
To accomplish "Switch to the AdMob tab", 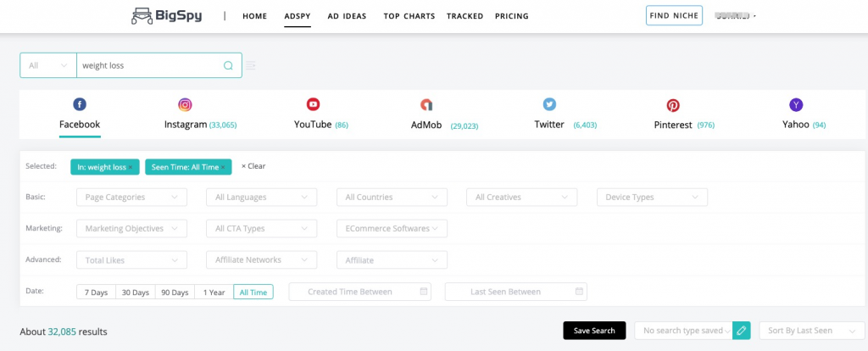I will click(444, 125).
